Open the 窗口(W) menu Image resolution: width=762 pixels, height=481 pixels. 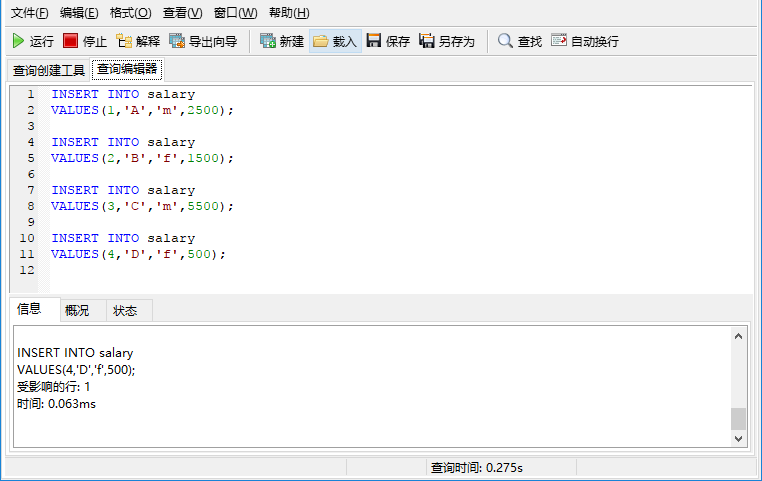point(236,13)
